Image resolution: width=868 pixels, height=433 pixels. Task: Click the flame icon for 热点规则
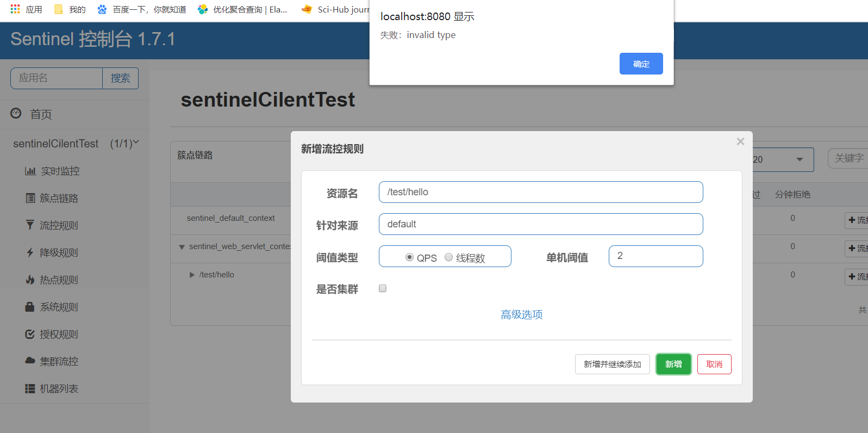point(30,280)
